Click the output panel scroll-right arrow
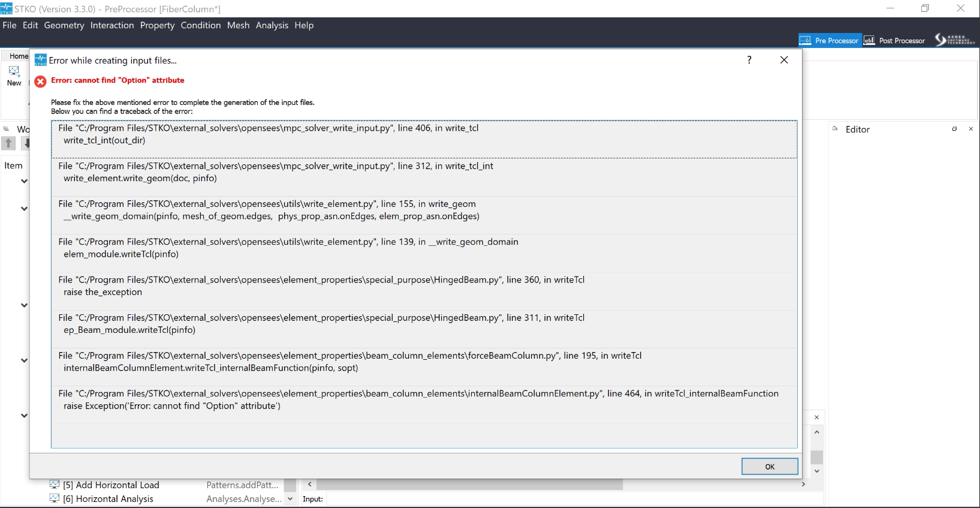This screenshot has width=980, height=508. tap(803, 484)
